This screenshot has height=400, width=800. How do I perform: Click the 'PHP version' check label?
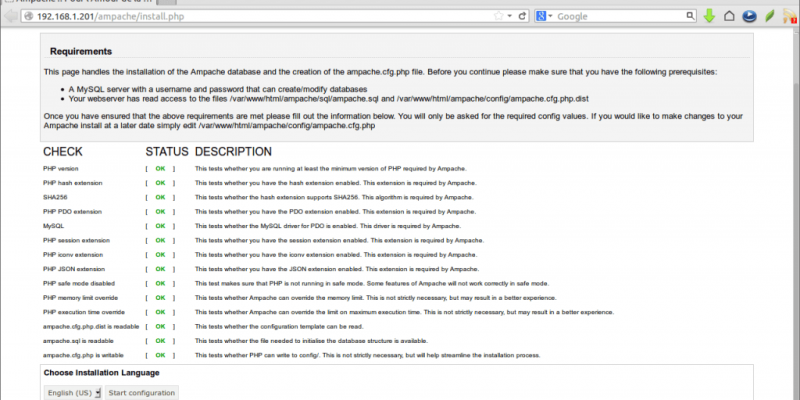tap(61, 168)
